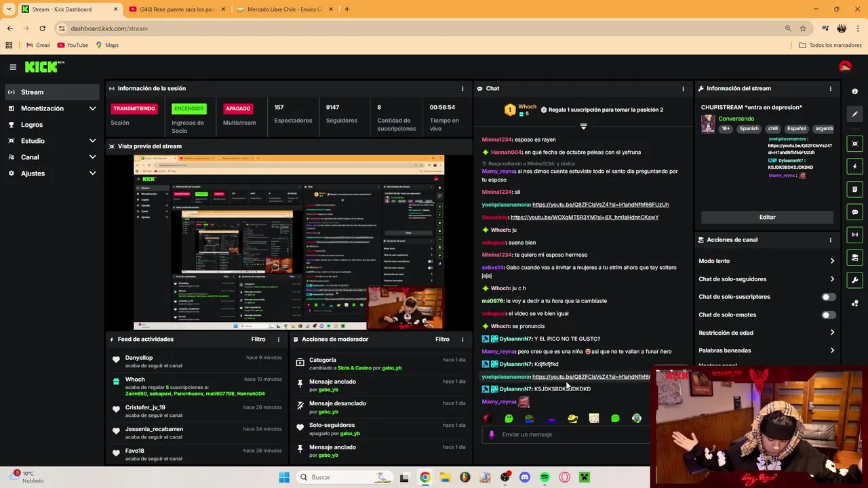Expand the Monetización sidebar section
This screenshot has height=488, width=868.
coord(92,108)
